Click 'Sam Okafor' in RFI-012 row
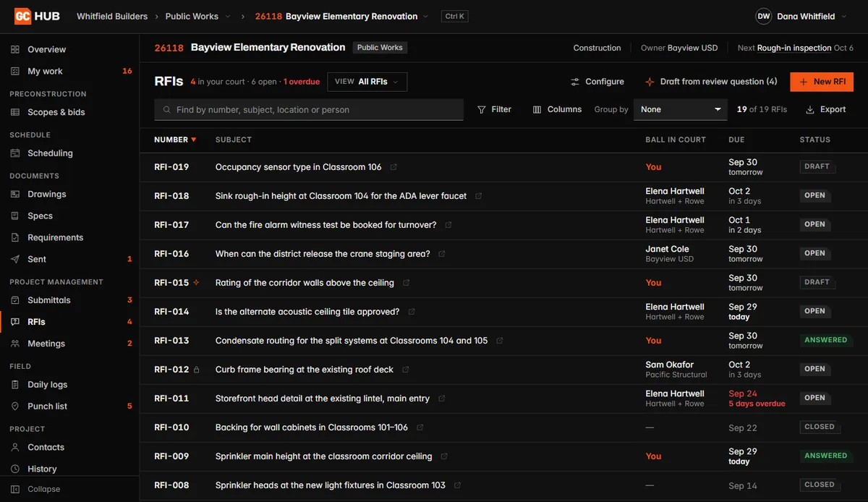This screenshot has width=868, height=502. (670, 365)
